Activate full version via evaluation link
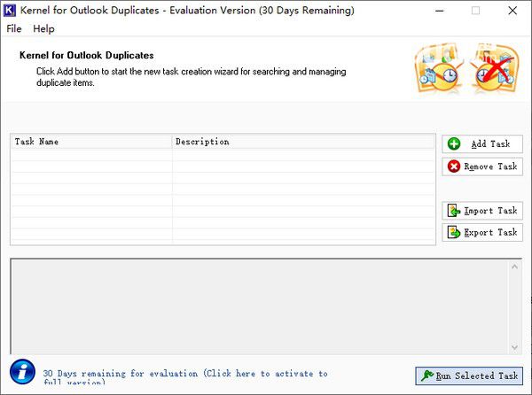The image size is (532, 395). [185, 377]
